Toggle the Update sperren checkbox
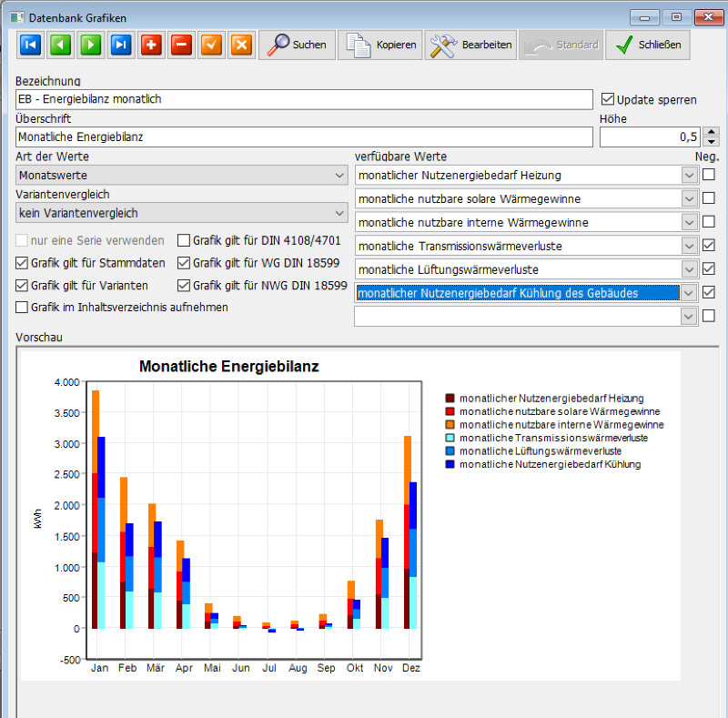The height and width of the screenshot is (718, 728). point(609,99)
